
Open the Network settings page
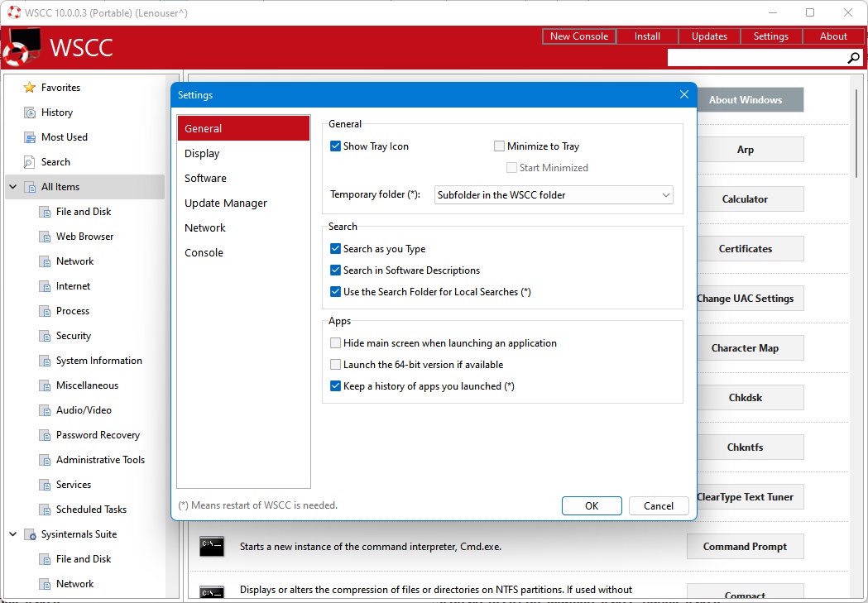[x=243, y=228]
